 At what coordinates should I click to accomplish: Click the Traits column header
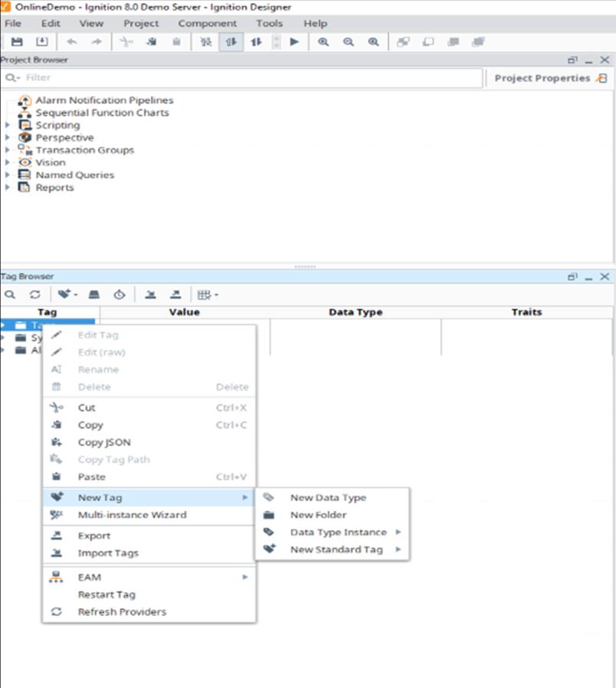click(x=526, y=312)
